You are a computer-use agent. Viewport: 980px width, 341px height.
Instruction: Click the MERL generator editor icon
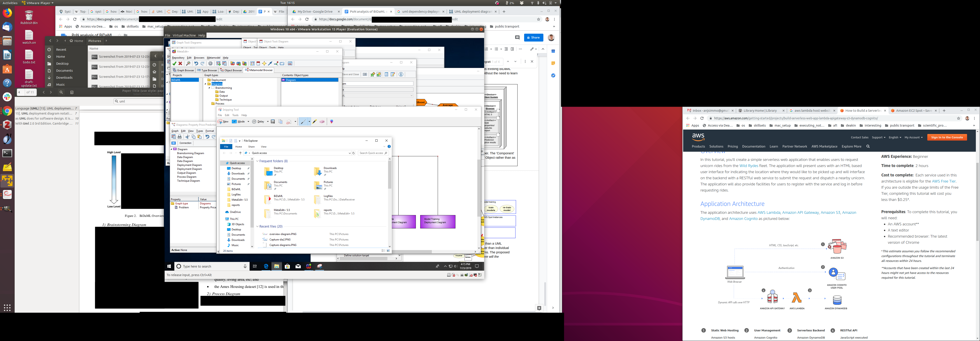click(x=290, y=63)
